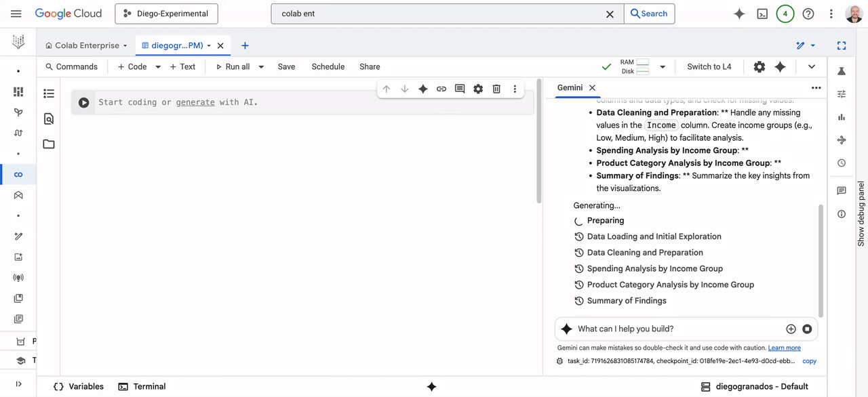868x397 pixels.
Task: Open table of contents sidebar icon
Action: [x=49, y=93]
